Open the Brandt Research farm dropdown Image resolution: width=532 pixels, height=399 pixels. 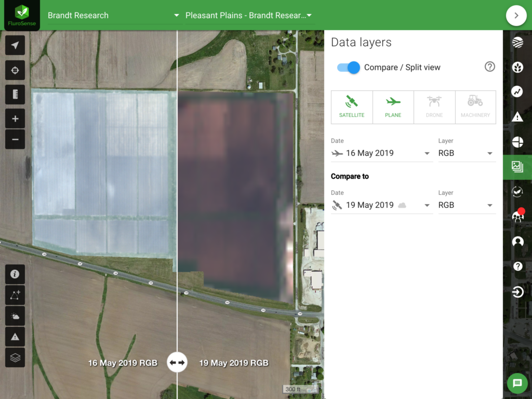coord(113,16)
